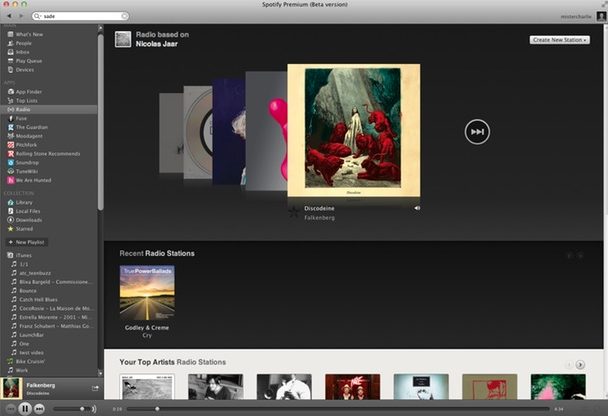
Task: Click New Playlist button
Action: pyautogui.click(x=28, y=242)
